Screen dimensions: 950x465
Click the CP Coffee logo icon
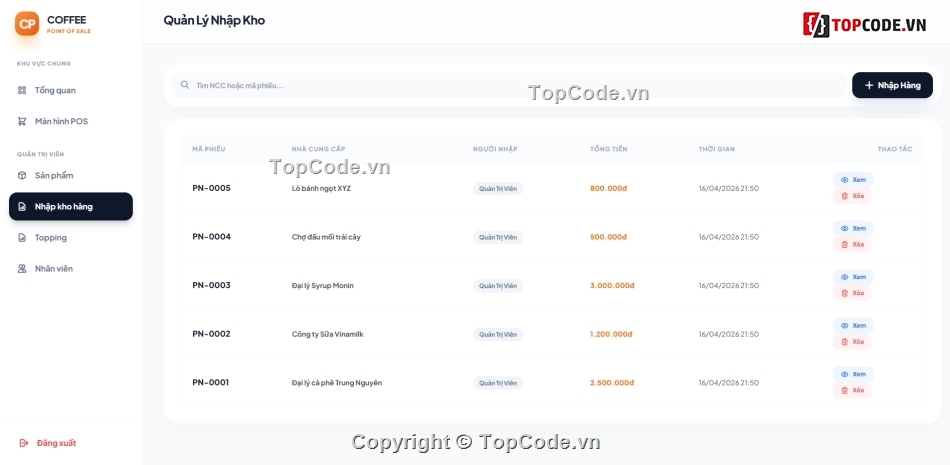pyautogui.click(x=27, y=24)
